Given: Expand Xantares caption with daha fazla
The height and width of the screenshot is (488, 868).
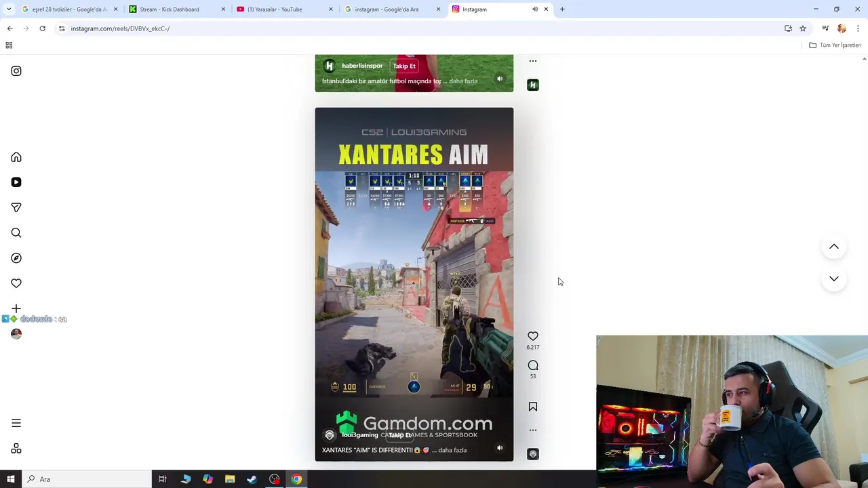Looking at the screenshot, I should 452,450.
